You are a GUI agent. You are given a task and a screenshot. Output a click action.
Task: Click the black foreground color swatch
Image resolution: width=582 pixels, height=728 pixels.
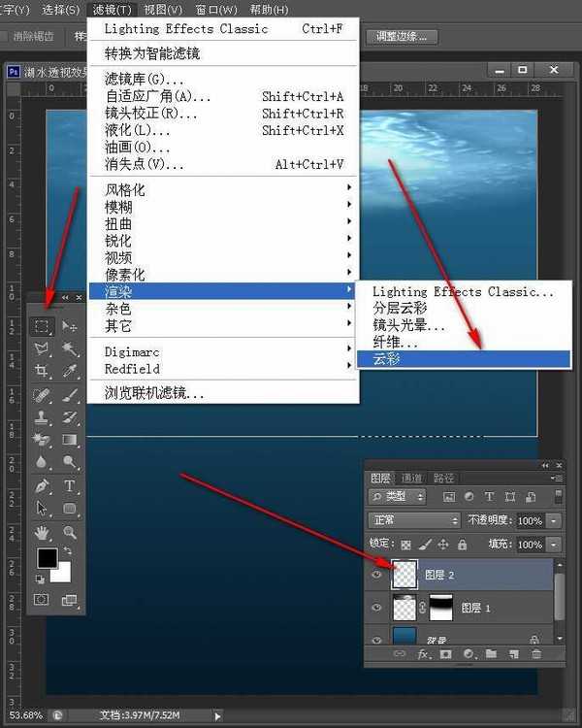[x=47, y=558]
